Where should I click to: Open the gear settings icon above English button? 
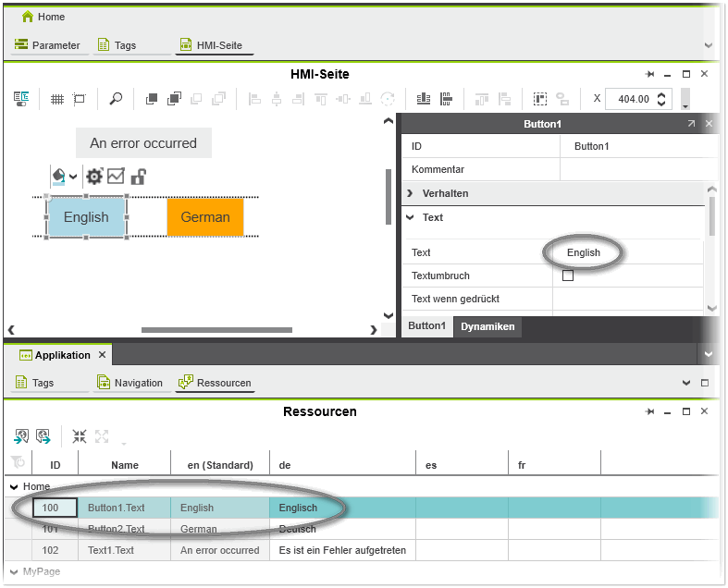coord(94,177)
